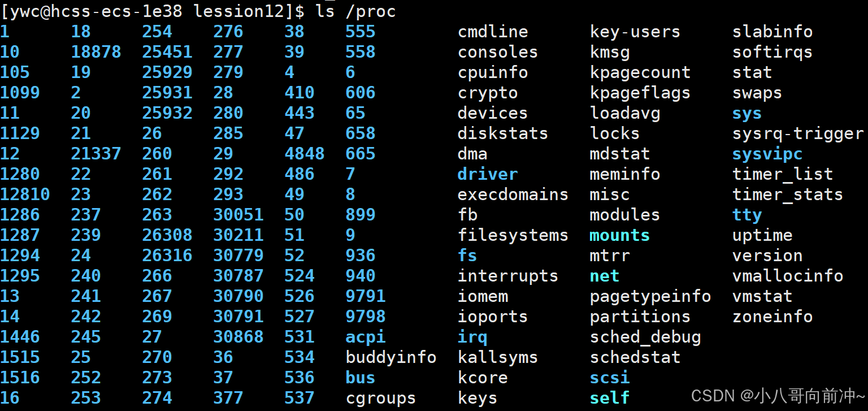Click the 'kallsyms' file entry
This screenshot has width=868, height=411.
(497, 357)
